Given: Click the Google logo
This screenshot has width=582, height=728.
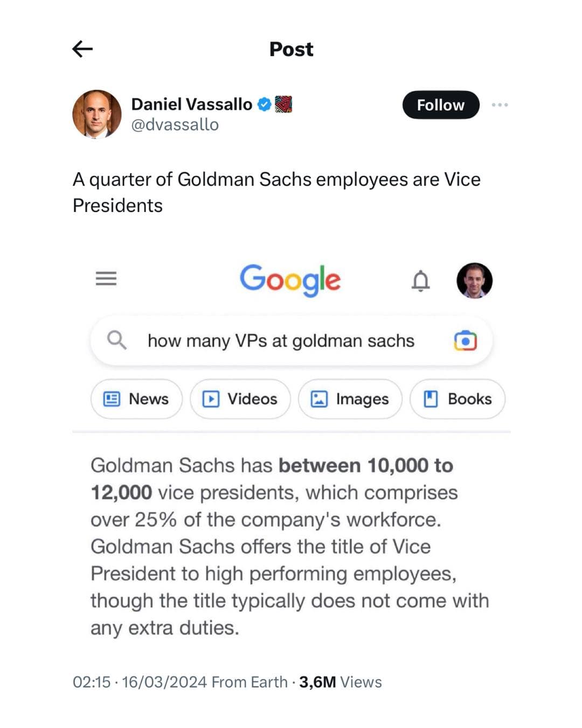Looking at the screenshot, I should coord(291,280).
